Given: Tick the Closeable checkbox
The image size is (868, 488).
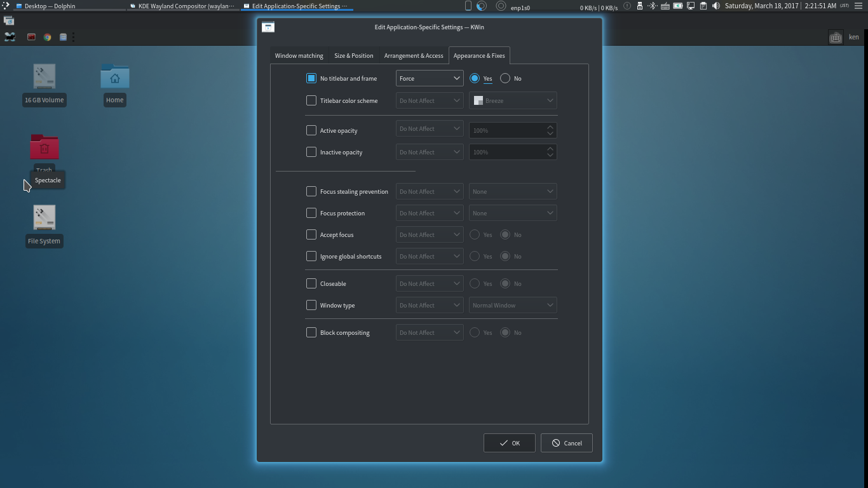Looking at the screenshot, I should (311, 283).
